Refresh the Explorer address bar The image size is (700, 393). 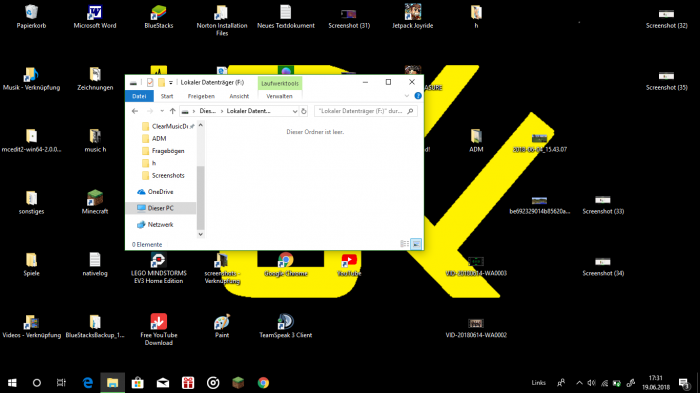[304, 111]
